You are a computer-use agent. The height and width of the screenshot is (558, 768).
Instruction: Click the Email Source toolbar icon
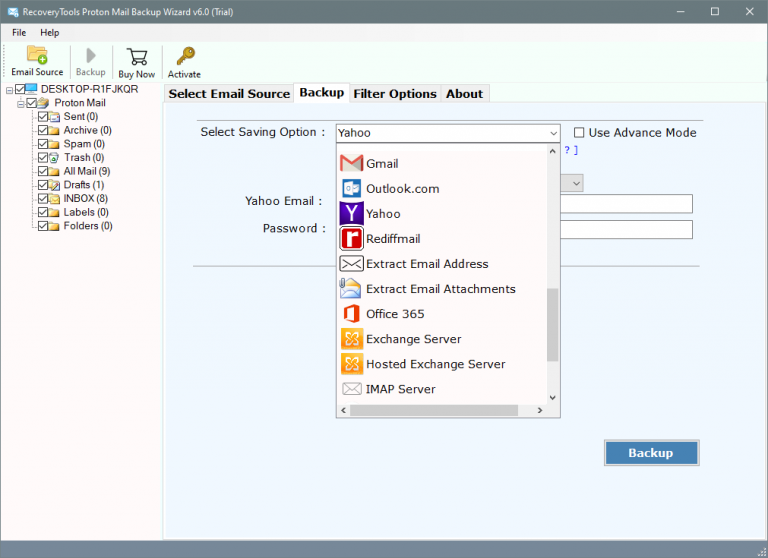pos(37,55)
